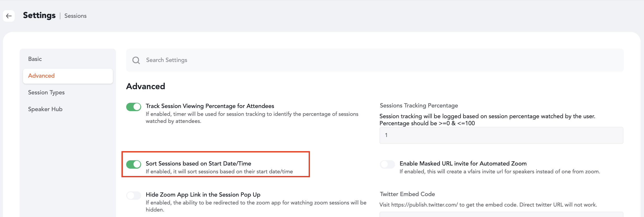
Task: Click the Settings page title
Action: tap(39, 15)
